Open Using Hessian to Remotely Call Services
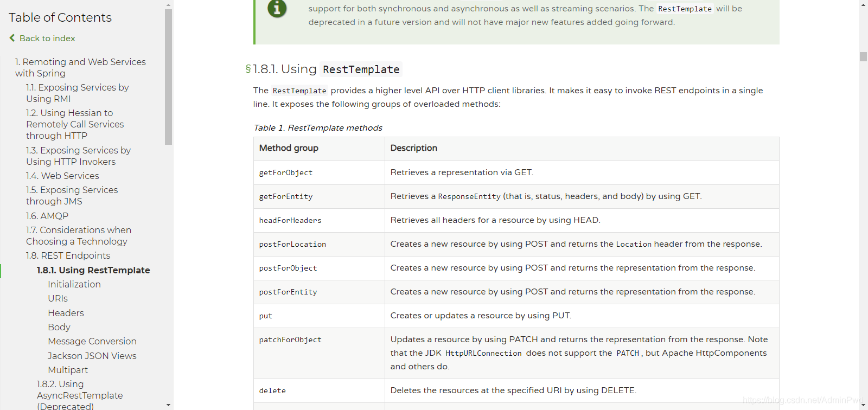 click(x=75, y=124)
